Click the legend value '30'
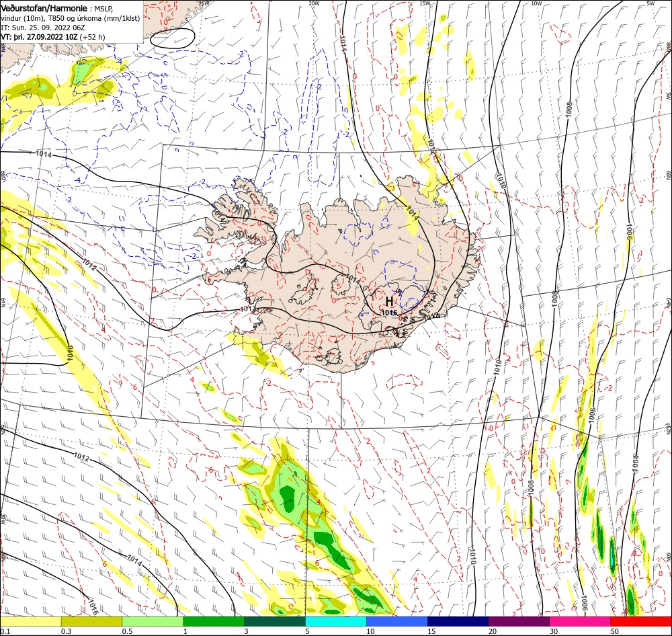This screenshot has height=636, width=672. pyautogui.click(x=554, y=631)
